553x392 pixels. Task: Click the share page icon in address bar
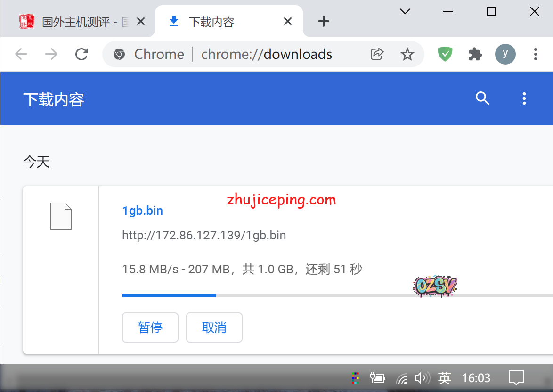click(x=377, y=55)
